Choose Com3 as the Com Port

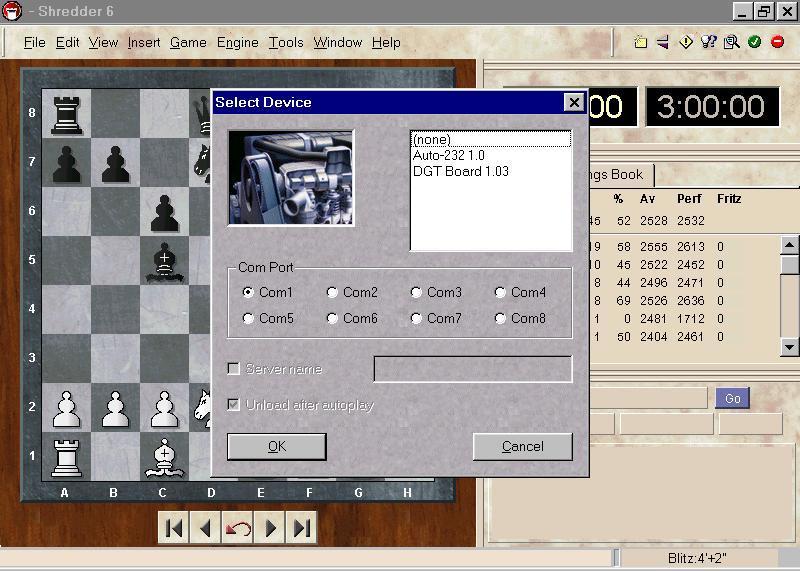416,293
